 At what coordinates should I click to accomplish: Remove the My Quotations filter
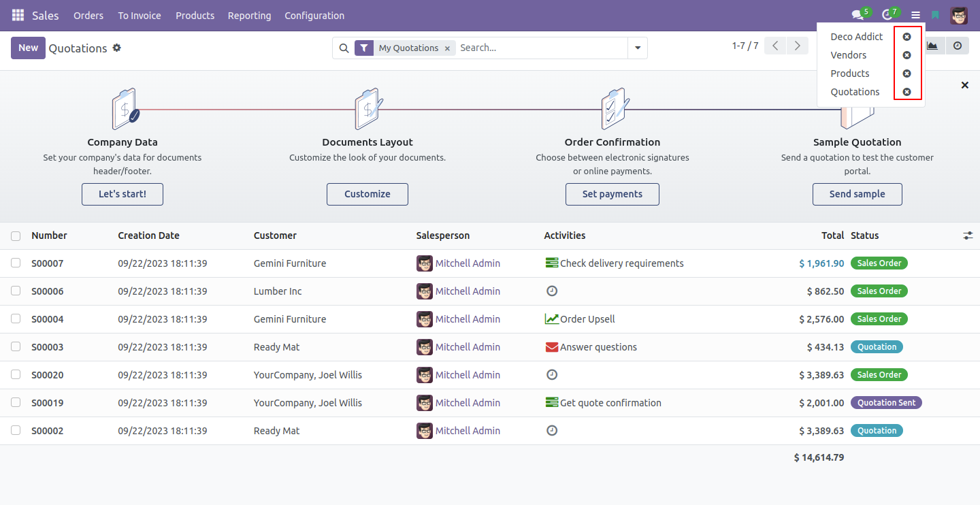click(x=447, y=48)
